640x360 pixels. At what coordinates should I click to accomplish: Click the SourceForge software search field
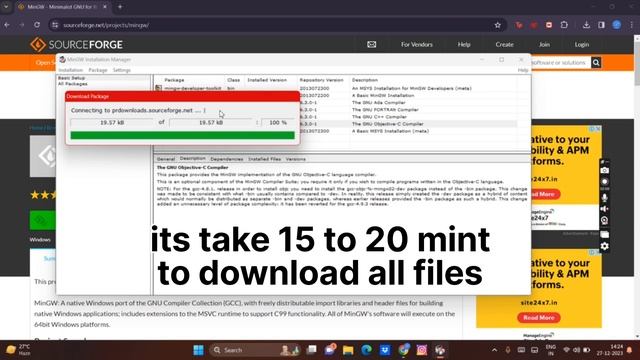click(560, 62)
